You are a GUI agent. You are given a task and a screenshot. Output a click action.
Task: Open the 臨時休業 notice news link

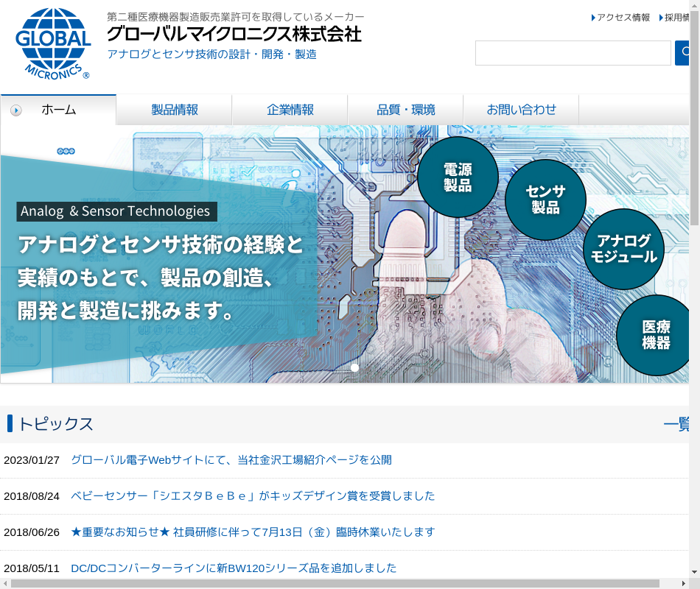click(x=253, y=532)
